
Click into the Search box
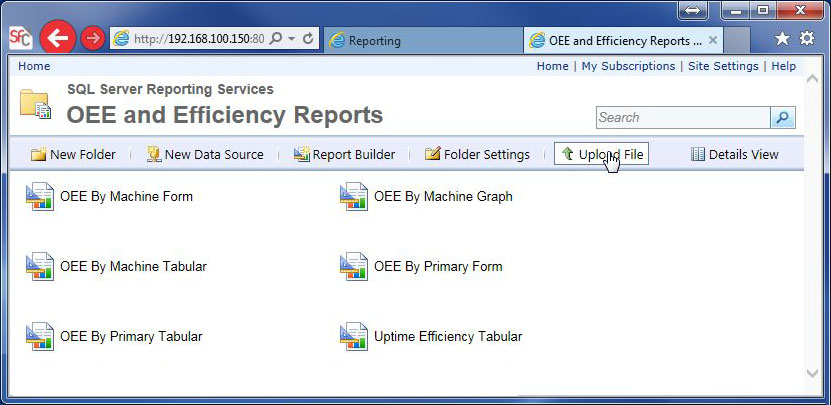pyautogui.click(x=683, y=118)
